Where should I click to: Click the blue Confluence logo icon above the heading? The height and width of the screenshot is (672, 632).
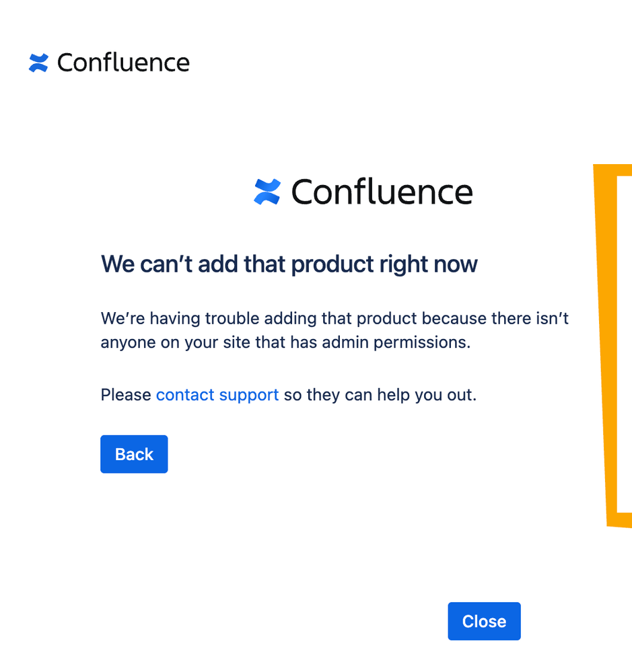(x=267, y=192)
